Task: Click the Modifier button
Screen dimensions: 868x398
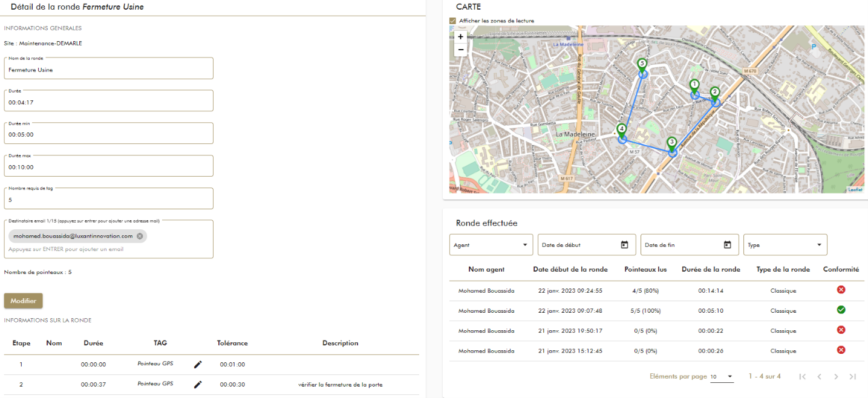Action: (x=23, y=301)
